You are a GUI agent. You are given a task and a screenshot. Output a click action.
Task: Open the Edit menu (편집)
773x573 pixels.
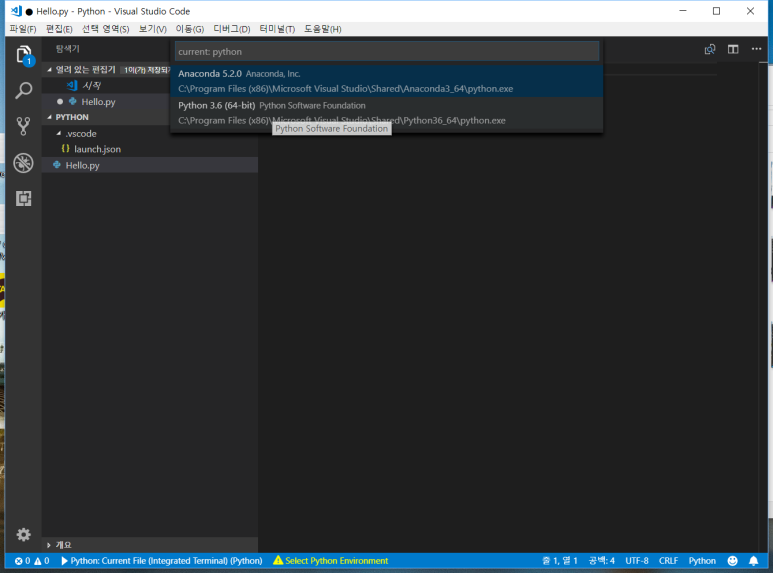[59, 29]
